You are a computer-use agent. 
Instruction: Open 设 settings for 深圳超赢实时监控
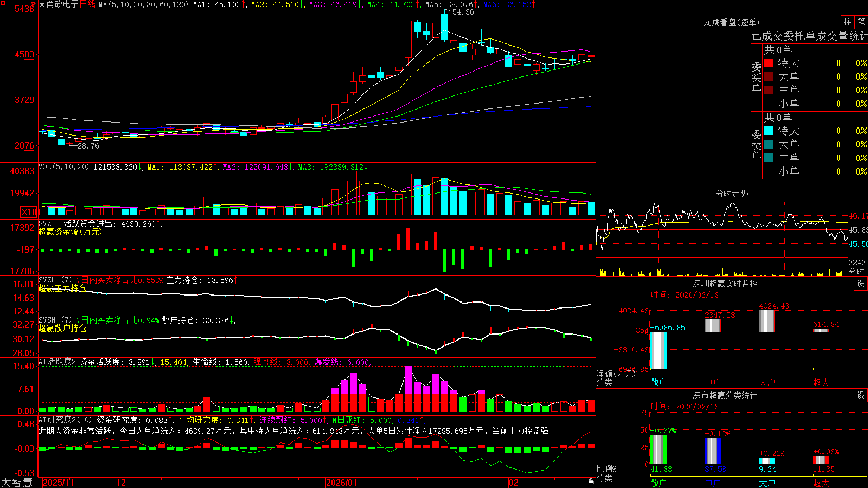(x=861, y=284)
